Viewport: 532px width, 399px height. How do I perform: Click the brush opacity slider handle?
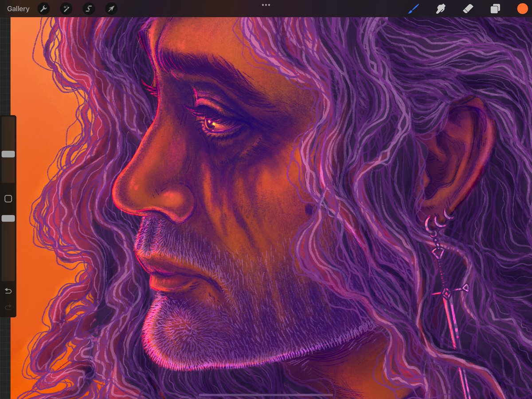pos(8,218)
